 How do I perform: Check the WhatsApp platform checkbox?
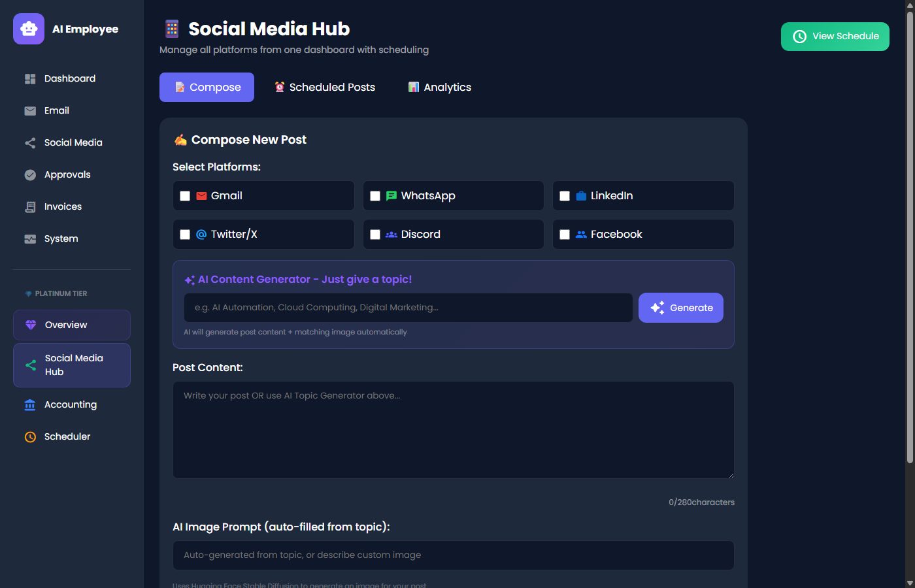[x=375, y=196]
